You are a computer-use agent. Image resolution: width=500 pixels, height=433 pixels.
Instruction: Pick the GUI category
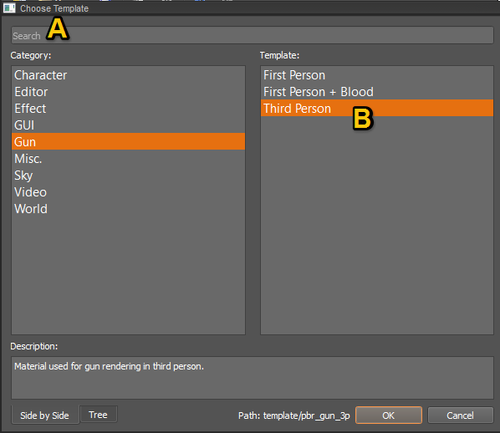(128, 125)
